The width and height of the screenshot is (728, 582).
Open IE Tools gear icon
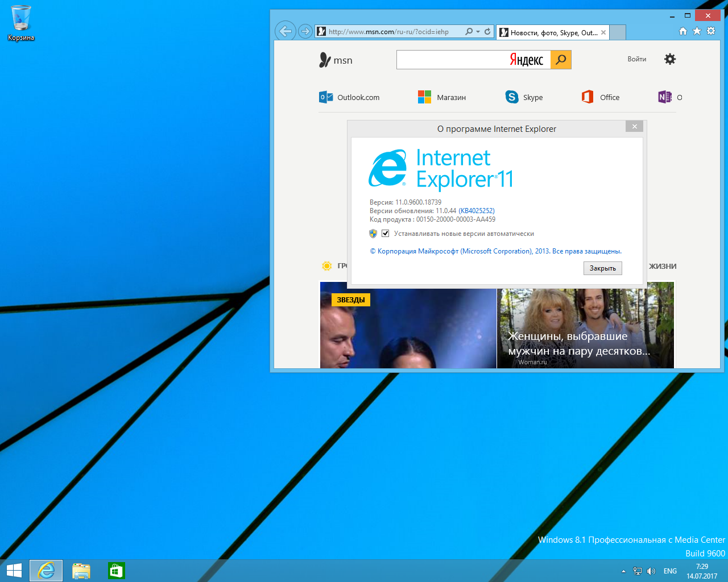[x=711, y=31]
